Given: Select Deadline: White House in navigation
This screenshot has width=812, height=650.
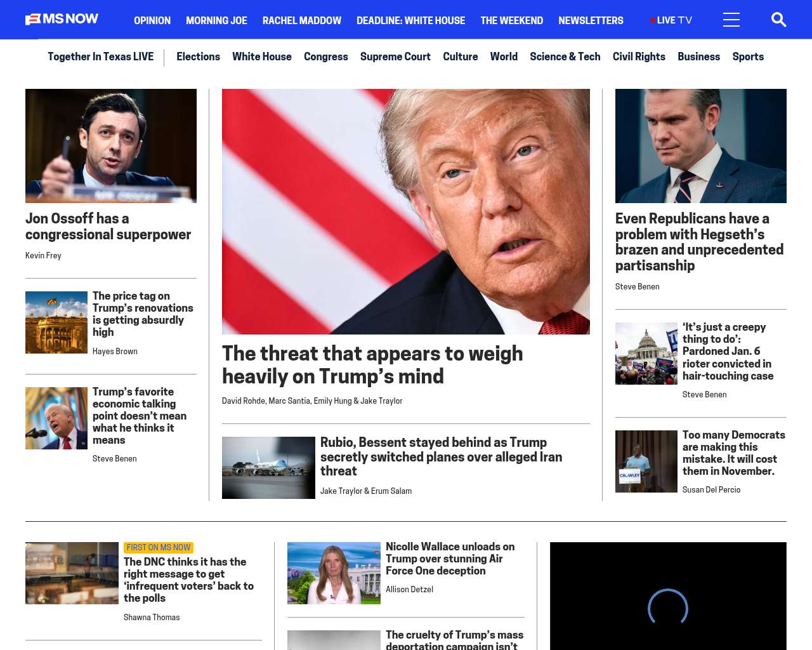Looking at the screenshot, I should (x=410, y=20).
